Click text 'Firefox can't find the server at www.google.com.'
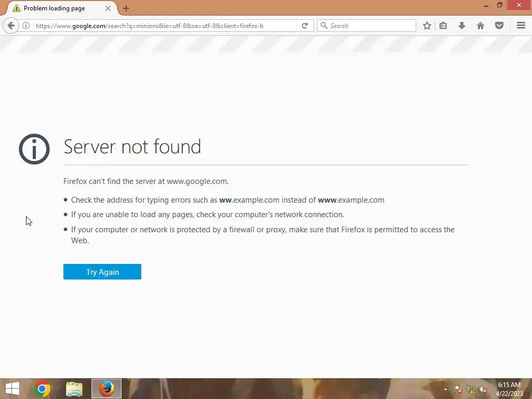 146,181
